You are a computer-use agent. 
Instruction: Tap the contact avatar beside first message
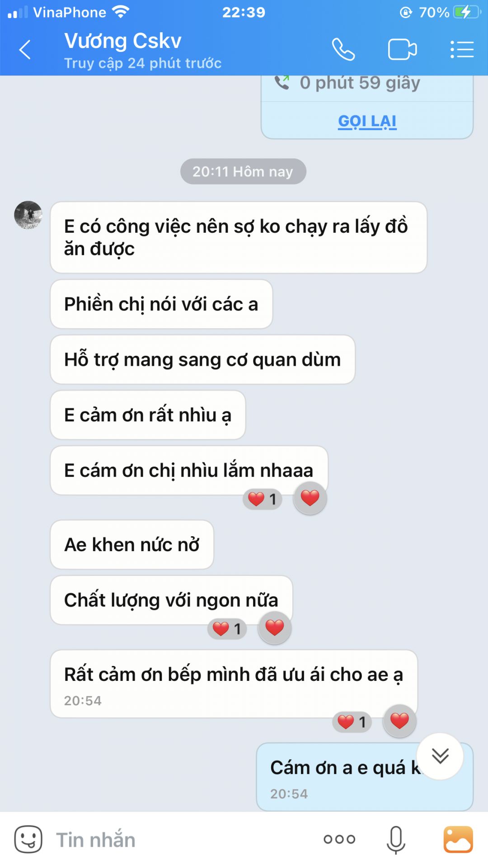(28, 215)
